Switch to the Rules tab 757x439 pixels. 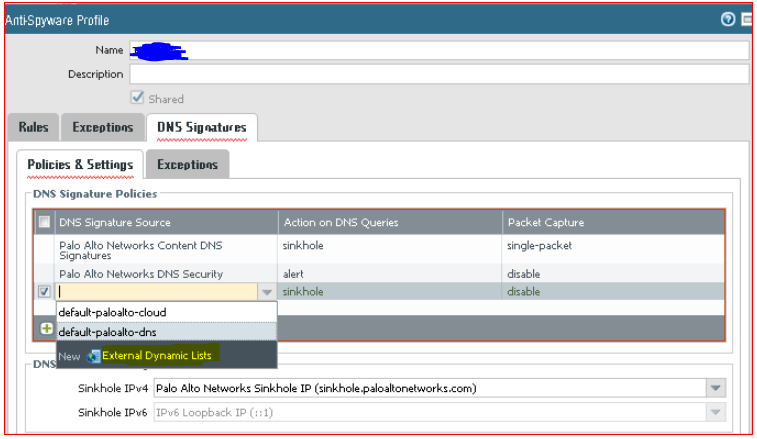click(x=33, y=127)
